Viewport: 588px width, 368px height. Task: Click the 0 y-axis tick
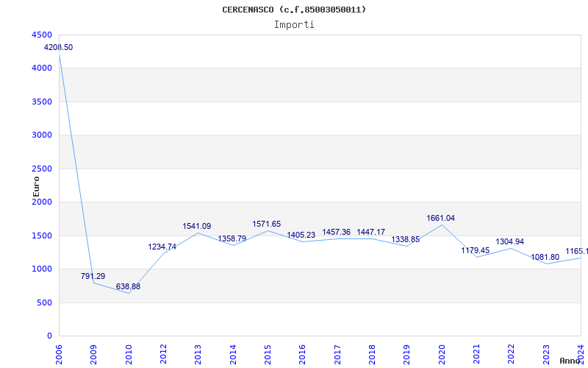(x=49, y=336)
